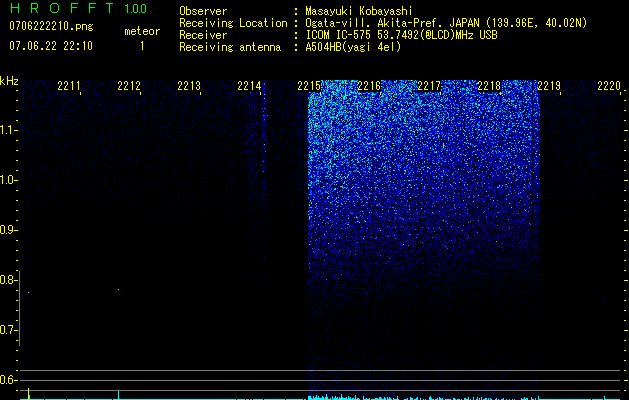Click the meteor count value 1
Screen dimensions: 629x400
(x=142, y=46)
